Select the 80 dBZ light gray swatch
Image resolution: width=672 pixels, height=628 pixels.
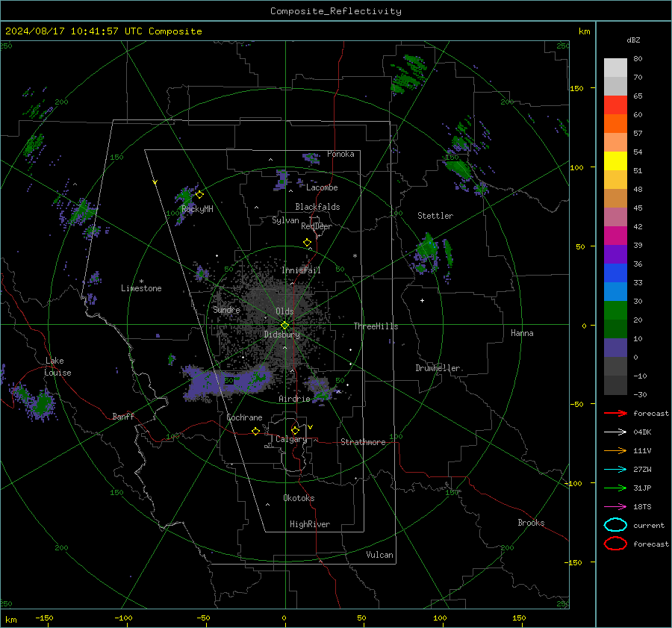[x=615, y=67]
